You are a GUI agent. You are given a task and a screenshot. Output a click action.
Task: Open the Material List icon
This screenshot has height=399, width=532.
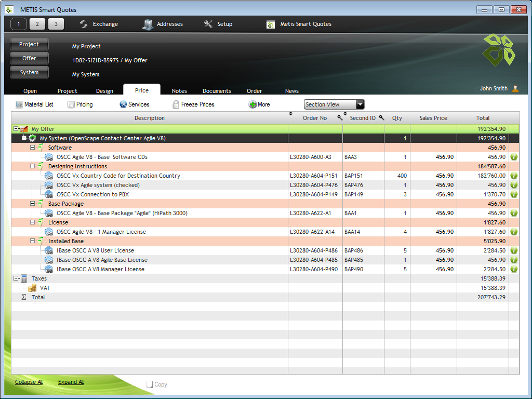click(19, 104)
